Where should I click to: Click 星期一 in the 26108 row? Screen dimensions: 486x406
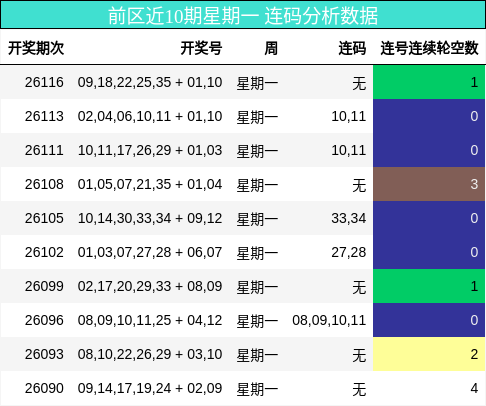point(257,185)
